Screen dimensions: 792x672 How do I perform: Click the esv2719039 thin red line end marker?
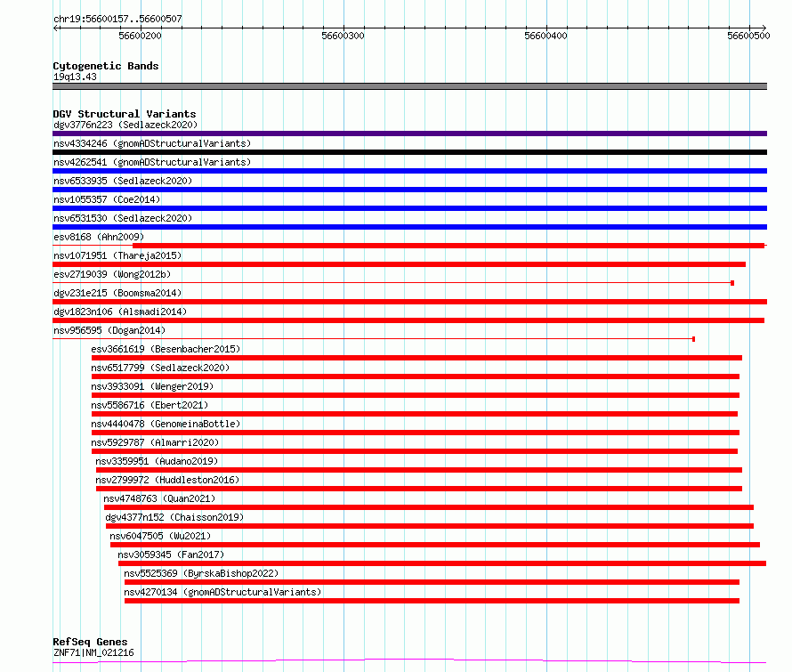pos(732,283)
